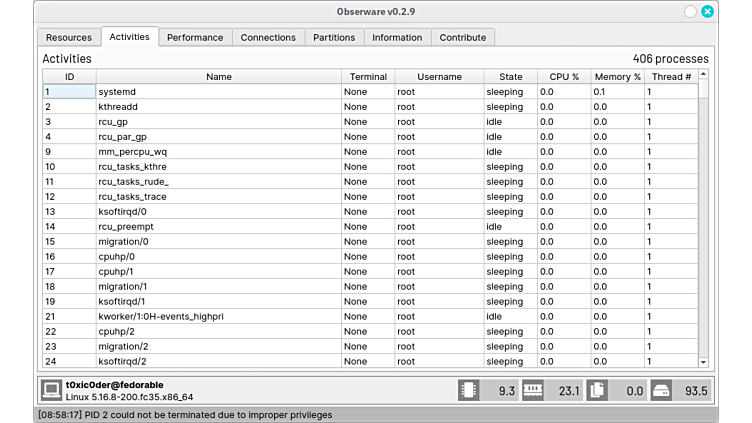The height and width of the screenshot is (423, 752).
Task: Show the Information tab
Action: [397, 37]
